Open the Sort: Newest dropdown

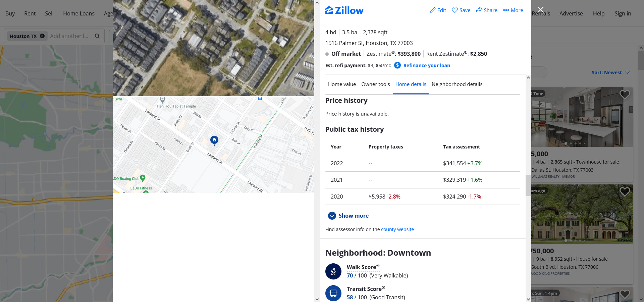click(x=610, y=73)
